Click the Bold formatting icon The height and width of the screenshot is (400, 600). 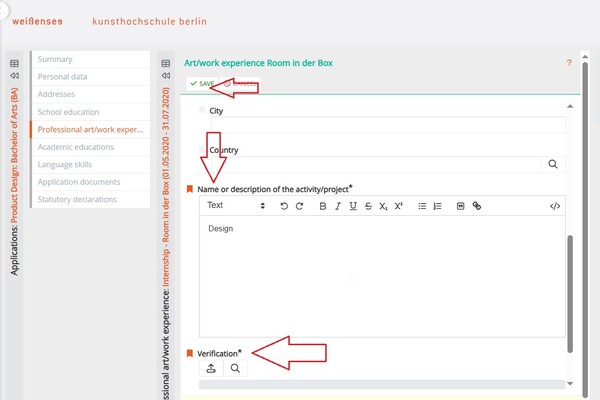click(x=322, y=206)
